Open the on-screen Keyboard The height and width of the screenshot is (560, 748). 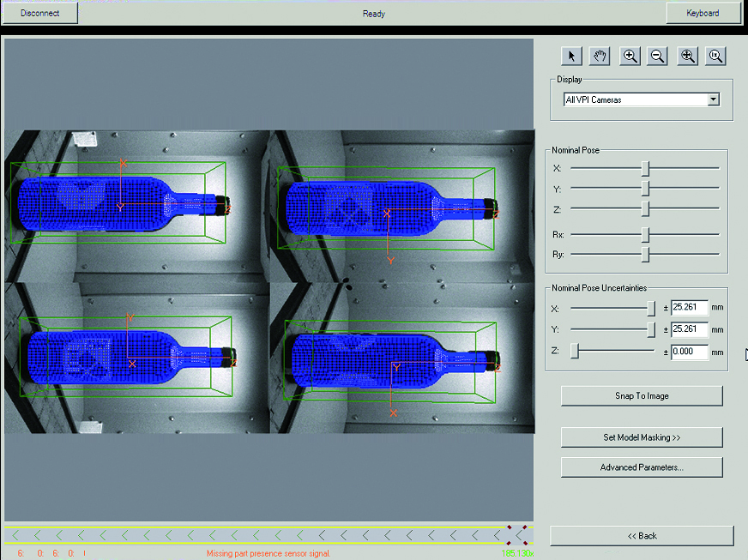tap(703, 13)
